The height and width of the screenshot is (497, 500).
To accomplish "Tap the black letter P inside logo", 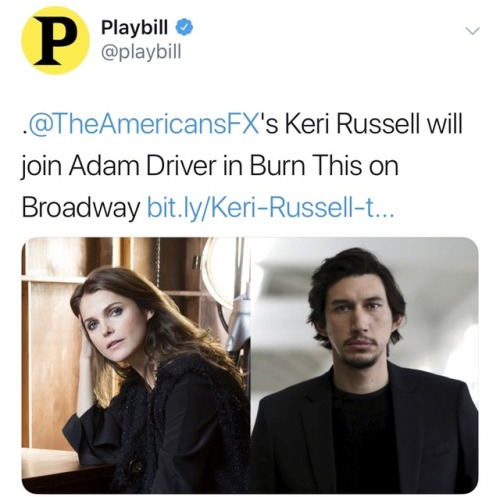I will click(55, 40).
